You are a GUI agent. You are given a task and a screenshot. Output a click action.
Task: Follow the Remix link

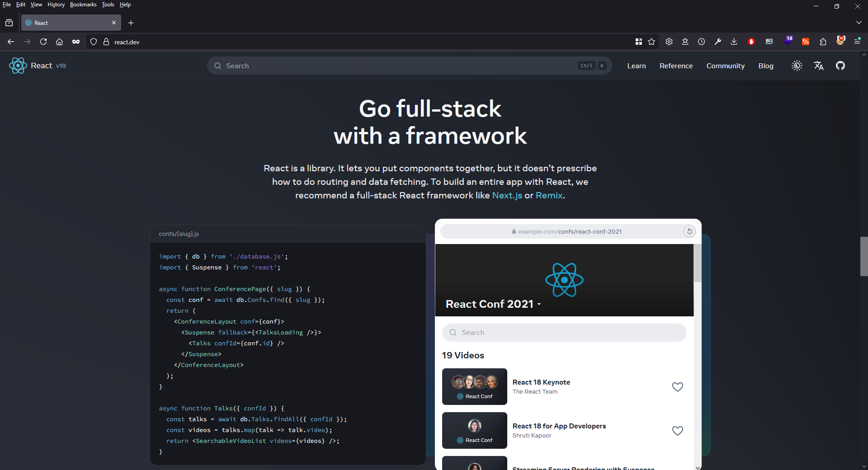click(x=549, y=195)
